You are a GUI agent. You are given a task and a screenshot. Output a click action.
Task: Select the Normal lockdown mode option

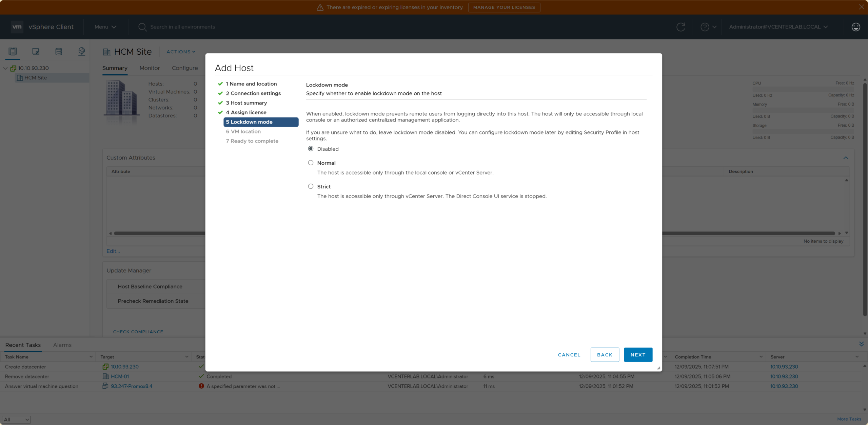tap(311, 163)
